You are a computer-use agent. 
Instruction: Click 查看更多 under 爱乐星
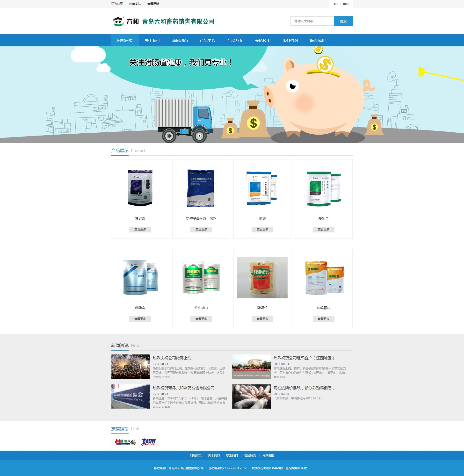(x=324, y=230)
